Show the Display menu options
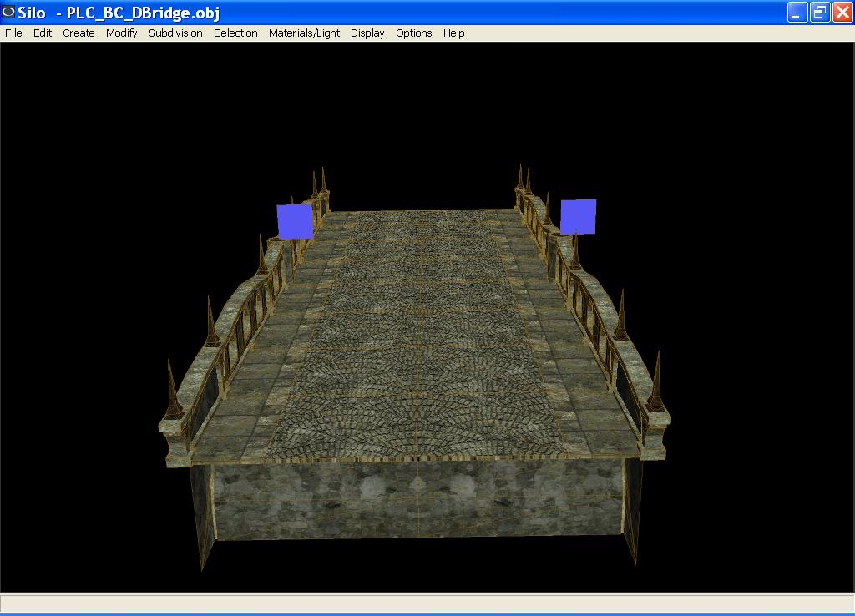The image size is (855, 616). pyautogui.click(x=367, y=33)
